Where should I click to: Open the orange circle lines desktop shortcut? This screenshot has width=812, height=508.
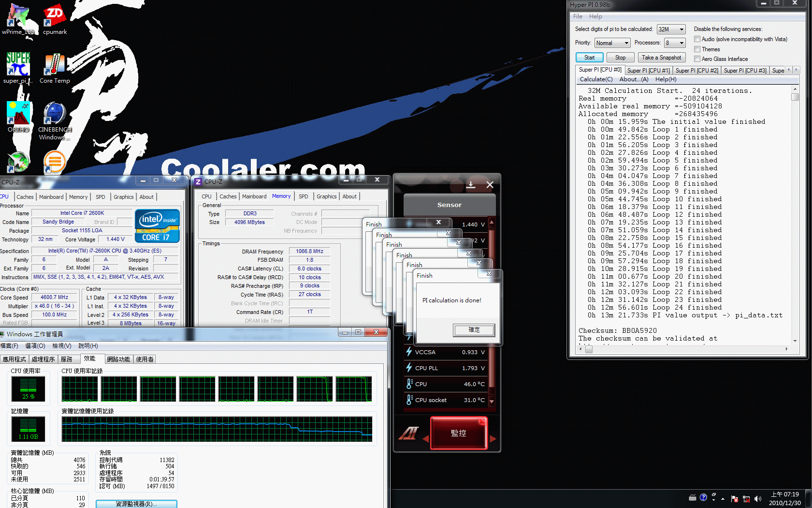click(x=55, y=162)
